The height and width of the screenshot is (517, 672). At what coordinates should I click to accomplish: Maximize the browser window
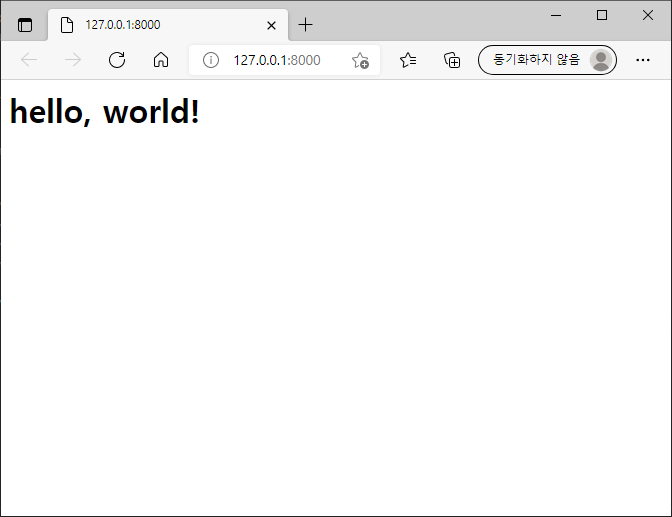(x=602, y=15)
